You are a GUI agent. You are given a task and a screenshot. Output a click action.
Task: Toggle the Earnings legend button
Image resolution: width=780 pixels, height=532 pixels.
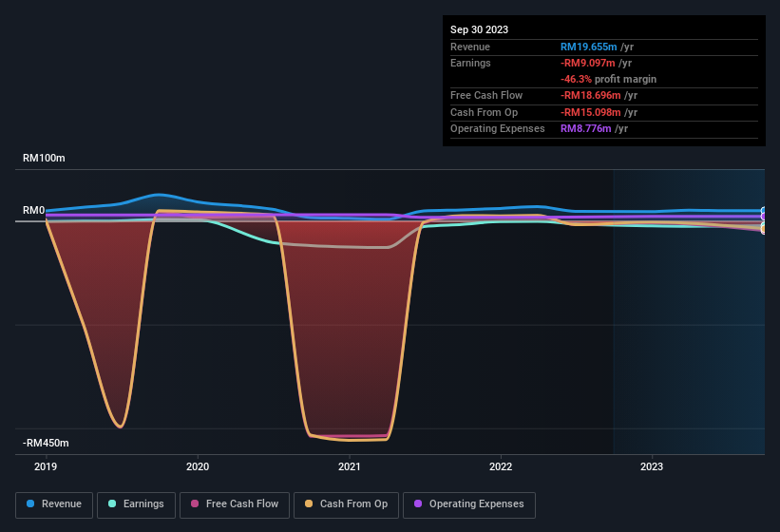tap(136, 504)
